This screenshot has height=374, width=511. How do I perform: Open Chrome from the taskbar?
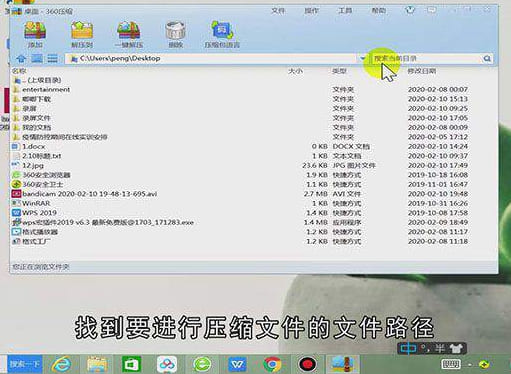point(272,364)
